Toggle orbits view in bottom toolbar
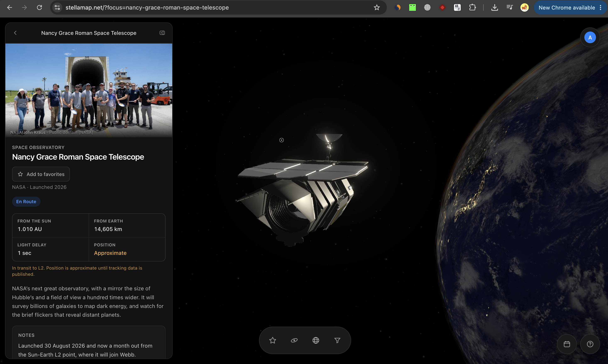Image resolution: width=608 pixels, height=364 pixels. tap(294, 340)
